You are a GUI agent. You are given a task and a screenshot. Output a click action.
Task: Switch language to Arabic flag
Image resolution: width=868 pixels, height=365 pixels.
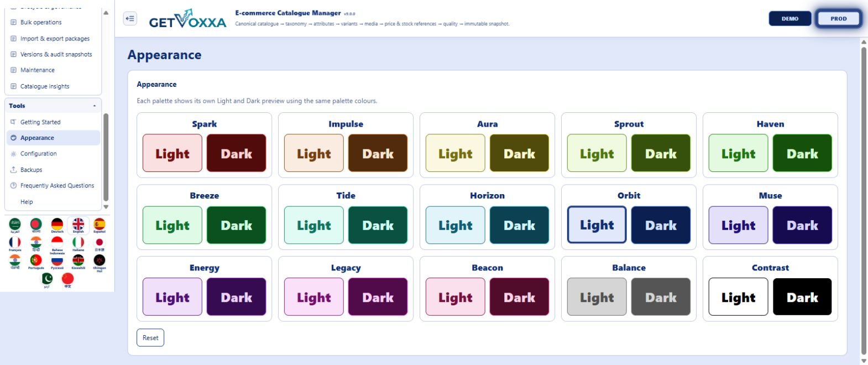coord(15,225)
